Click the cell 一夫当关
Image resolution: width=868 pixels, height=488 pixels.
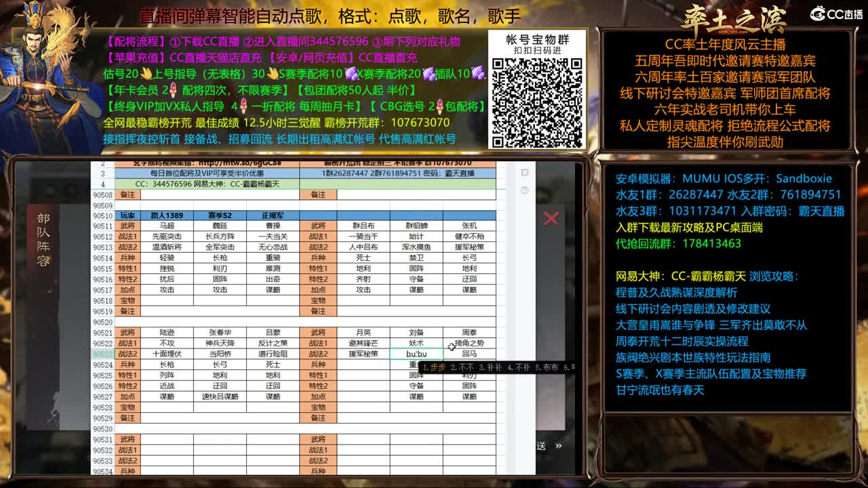click(x=273, y=237)
